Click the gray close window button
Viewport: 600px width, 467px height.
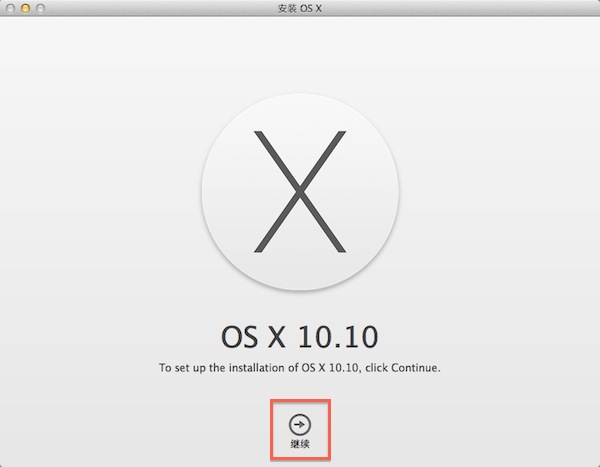tap(10, 8)
